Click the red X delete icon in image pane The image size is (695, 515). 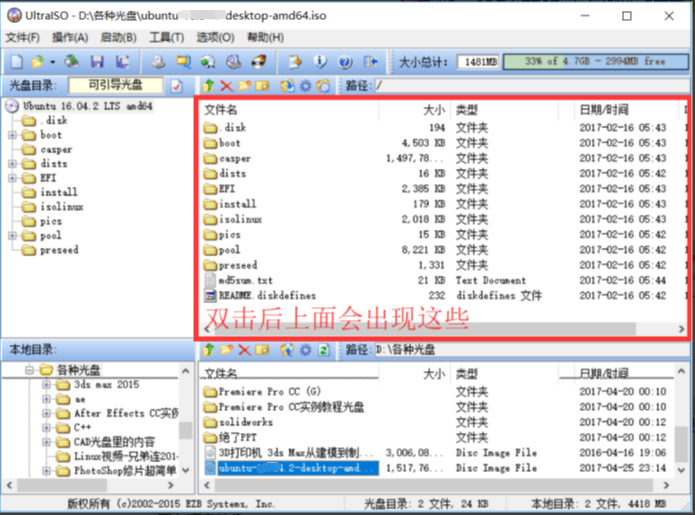pos(226,86)
